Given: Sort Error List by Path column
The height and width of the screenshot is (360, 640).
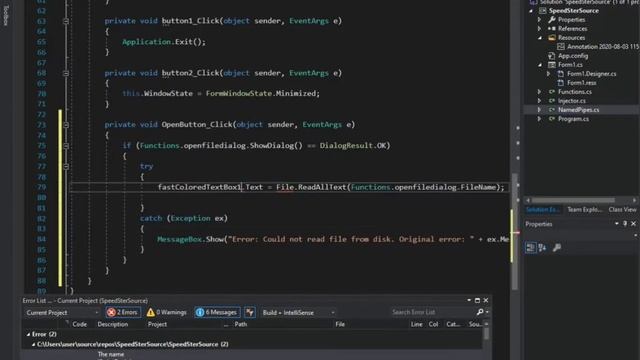Looking at the screenshot, I should tap(241, 324).
